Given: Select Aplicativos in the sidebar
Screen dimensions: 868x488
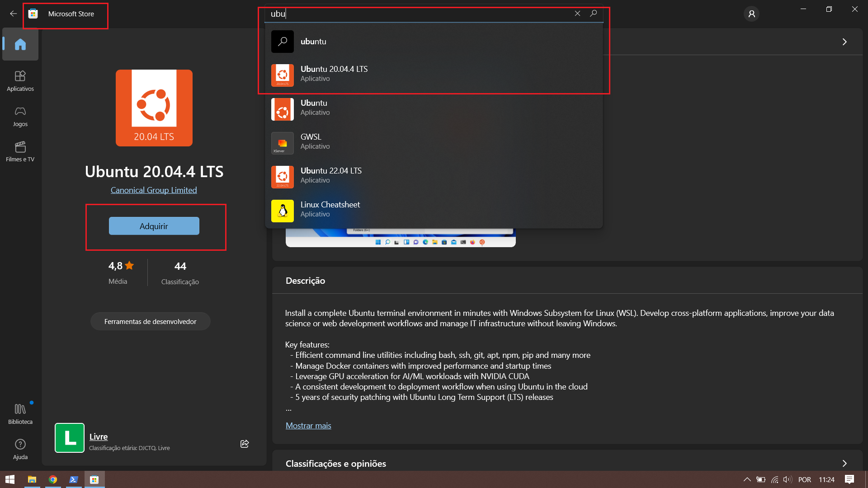Looking at the screenshot, I should 20,80.
